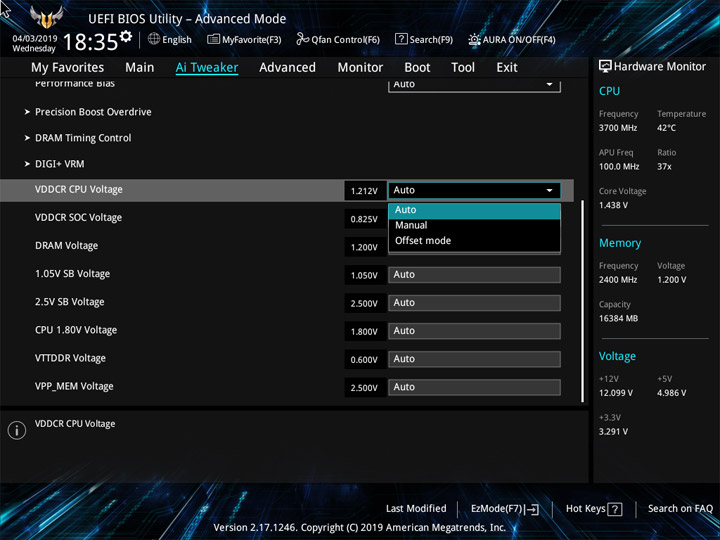Click the 1.200V DRAM value box

[x=365, y=247]
